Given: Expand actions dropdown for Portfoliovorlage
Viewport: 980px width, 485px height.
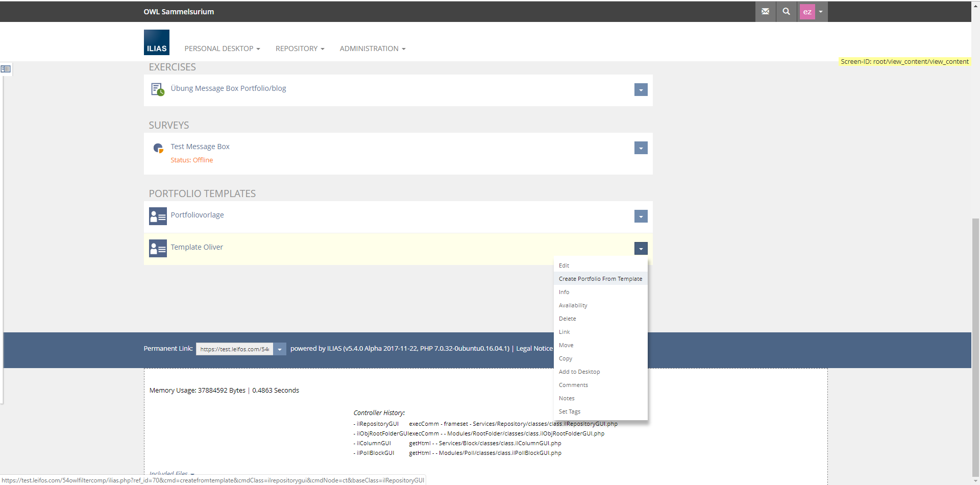Looking at the screenshot, I should (x=641, y=216).
